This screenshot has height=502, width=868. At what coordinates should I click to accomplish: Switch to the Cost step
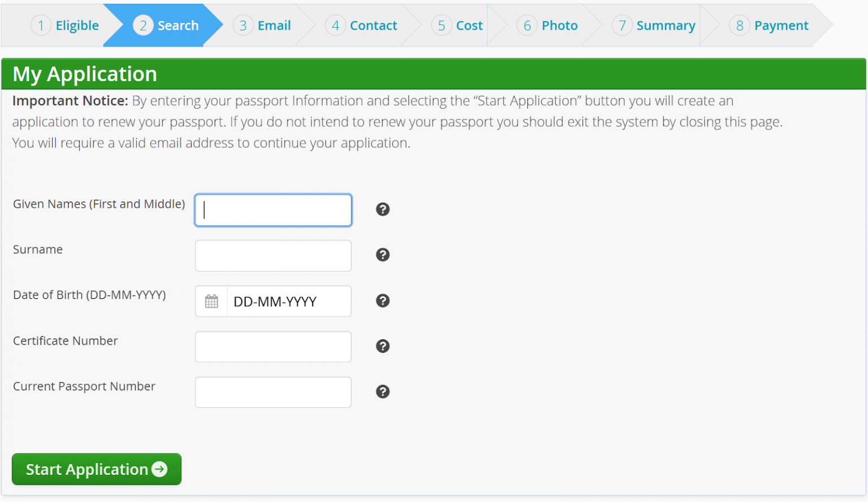pos(458,25)
